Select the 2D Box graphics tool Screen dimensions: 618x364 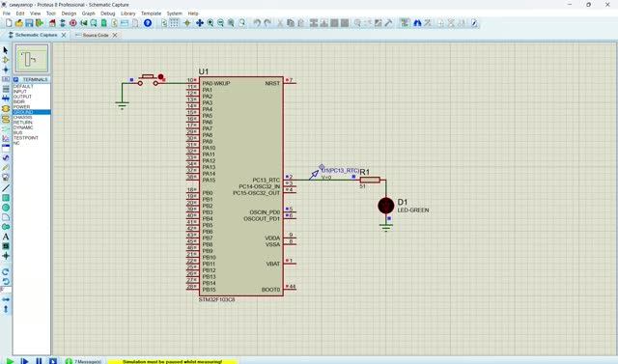coord(6,198)
